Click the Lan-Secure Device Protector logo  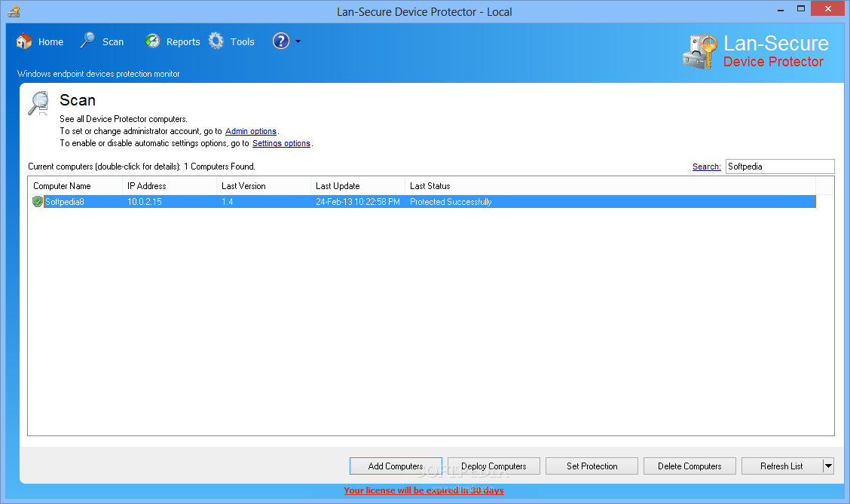pos(756,51)
